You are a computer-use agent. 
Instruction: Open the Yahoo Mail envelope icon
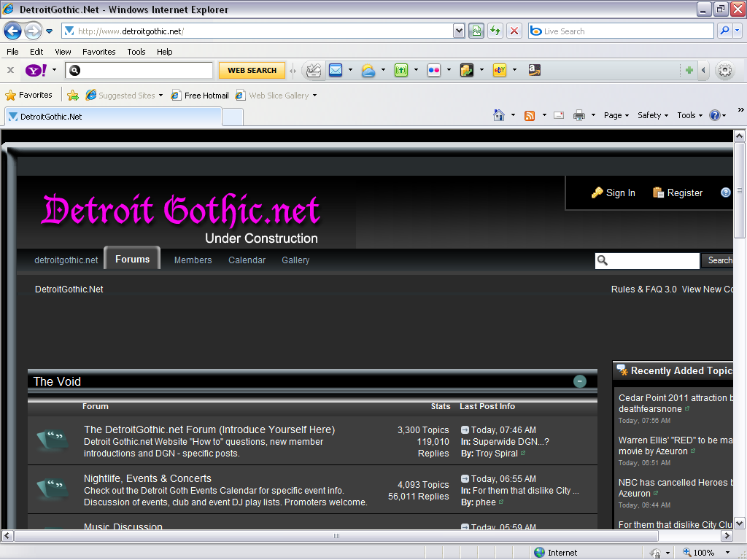(336, 71)
